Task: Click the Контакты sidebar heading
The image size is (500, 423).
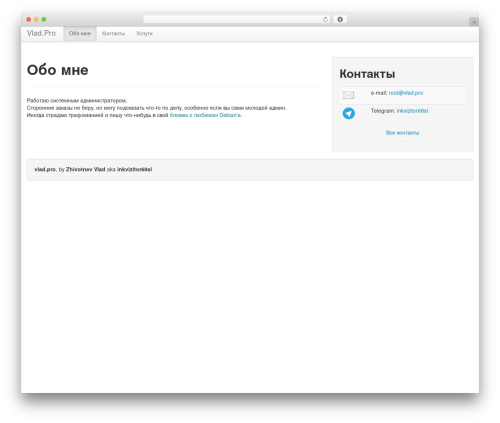Action: point(367,74)
